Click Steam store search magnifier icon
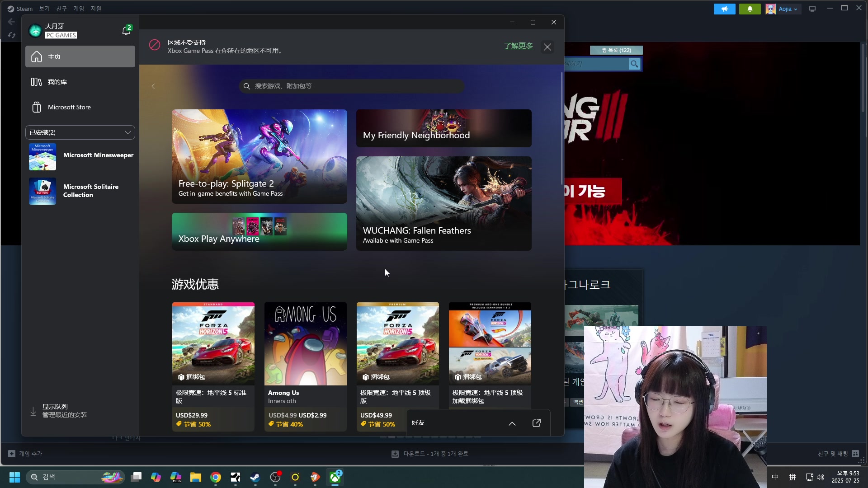The height and width of the screenshot is (488, 868). point(634,64)
